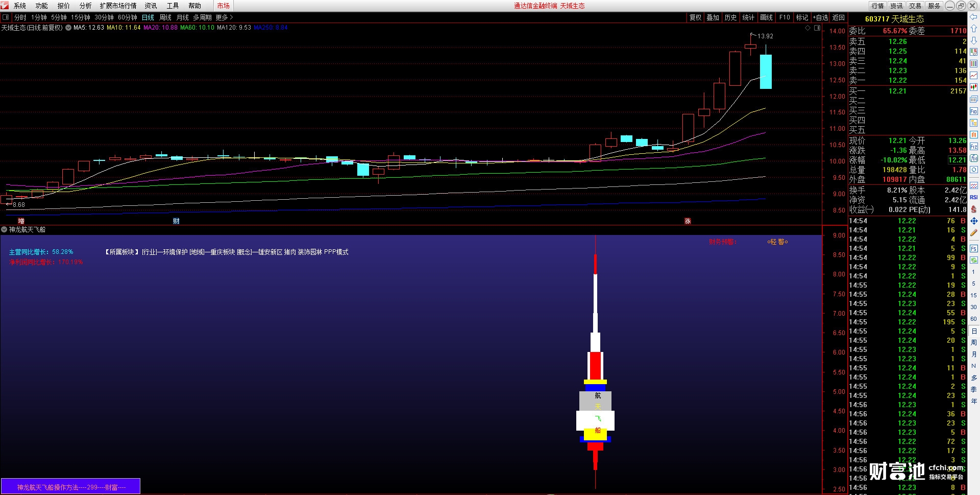Select the 季 period in right sidebar
This screenshot has width=980, height=495.
pyautogui.click(x=974, y=390)
